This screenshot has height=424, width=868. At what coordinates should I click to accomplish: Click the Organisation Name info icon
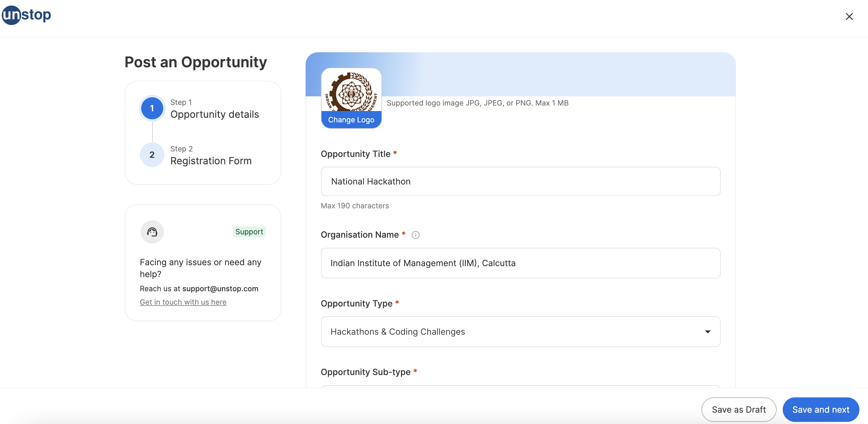(x=415, y=235)
